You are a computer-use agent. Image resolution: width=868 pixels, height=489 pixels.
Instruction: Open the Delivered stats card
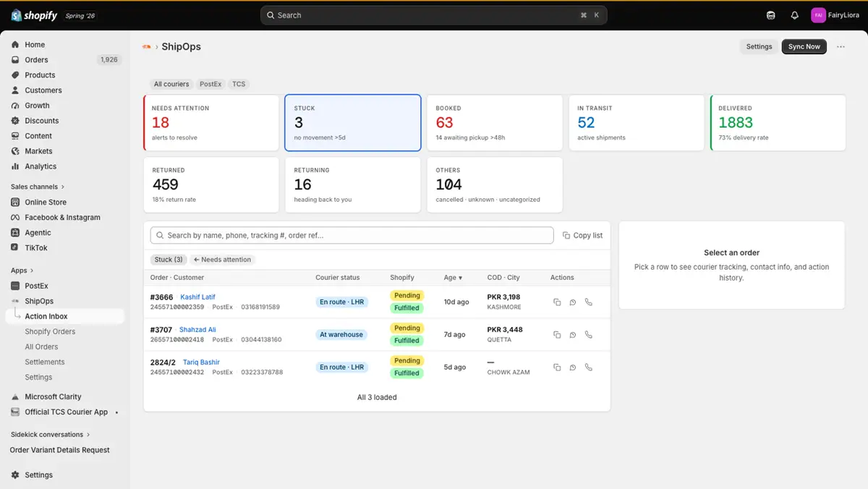778,123
